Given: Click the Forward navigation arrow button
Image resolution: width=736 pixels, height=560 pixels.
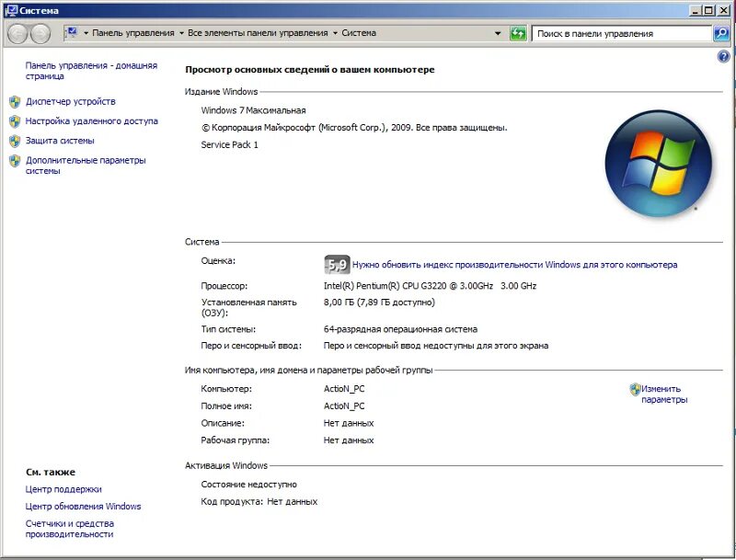Looking at the screenshot, I should [40, 34].
